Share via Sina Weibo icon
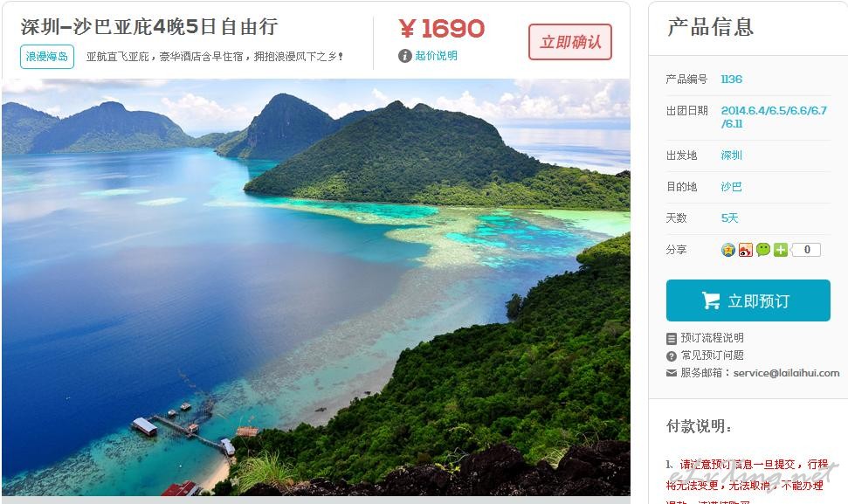The image size is (848, 504). [x=745, y=249]
